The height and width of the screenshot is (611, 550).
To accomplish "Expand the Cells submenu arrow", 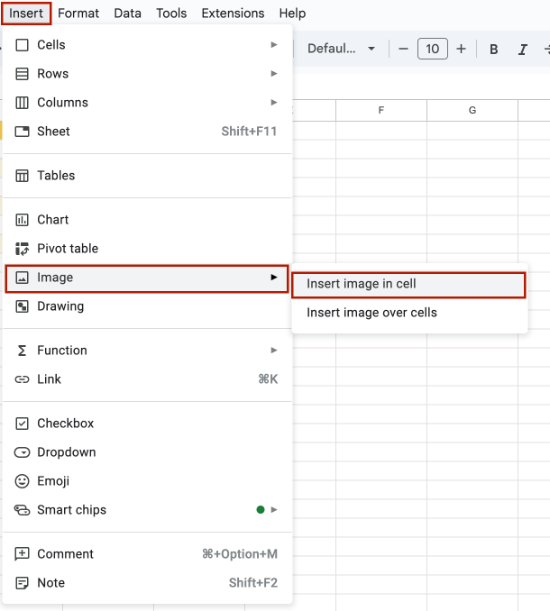I will (x=274, y=45).
